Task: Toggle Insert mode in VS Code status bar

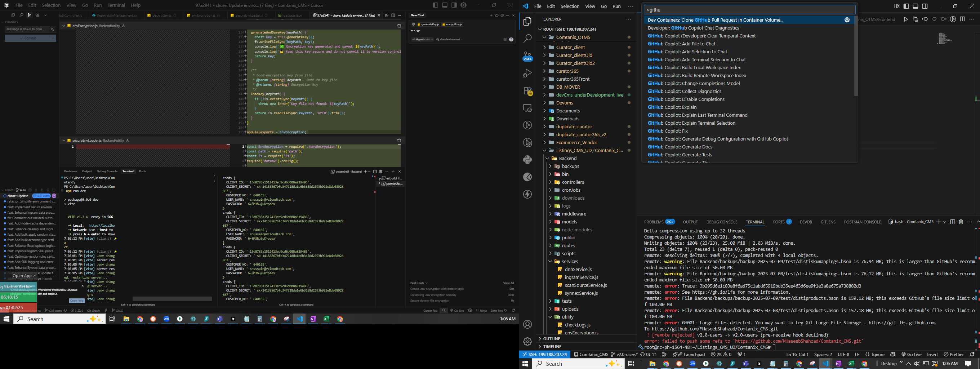Action: tap(932, 354)
